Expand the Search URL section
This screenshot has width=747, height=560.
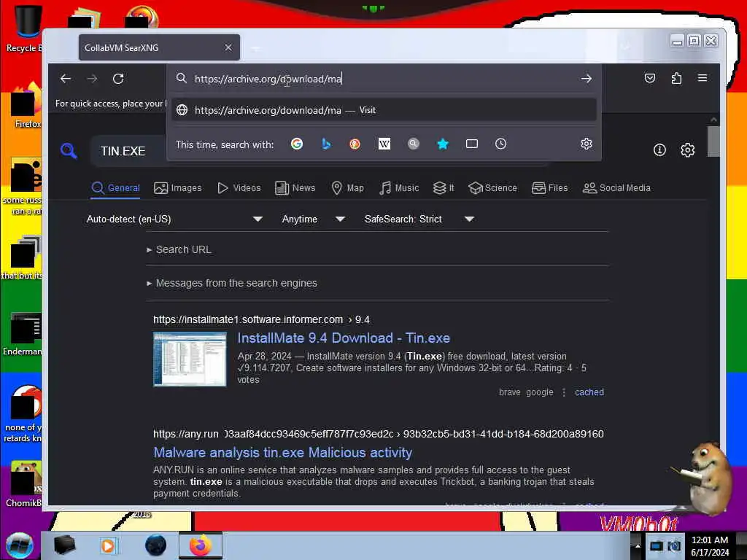coord(179,249)
